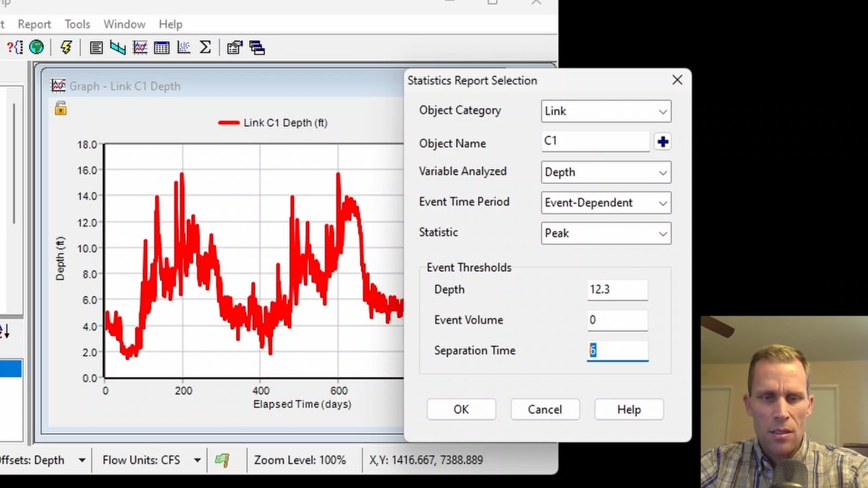Open the Variable Analyzed dropdown
Viewport: 868px width, 488px height.
pyautogui.click(x=606, y=172)
